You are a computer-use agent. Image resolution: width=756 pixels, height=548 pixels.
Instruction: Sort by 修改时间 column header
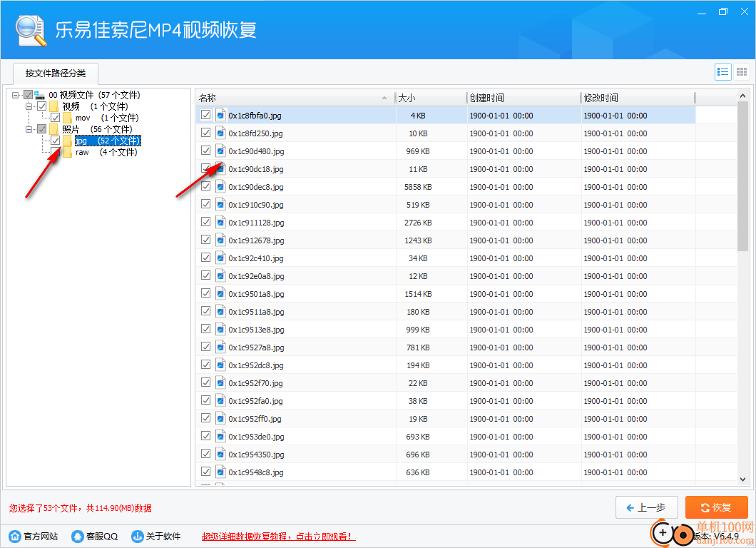pos(638,98)
